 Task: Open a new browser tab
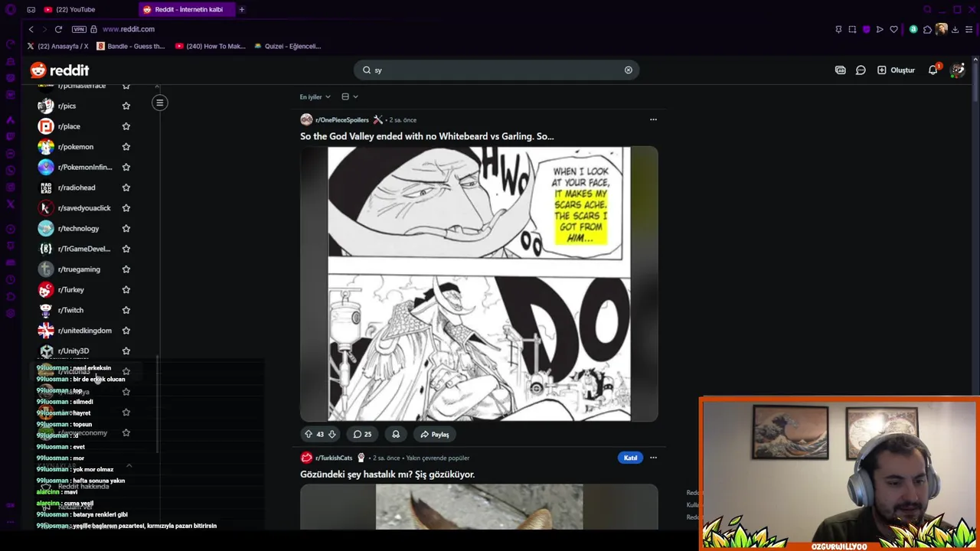241,9
